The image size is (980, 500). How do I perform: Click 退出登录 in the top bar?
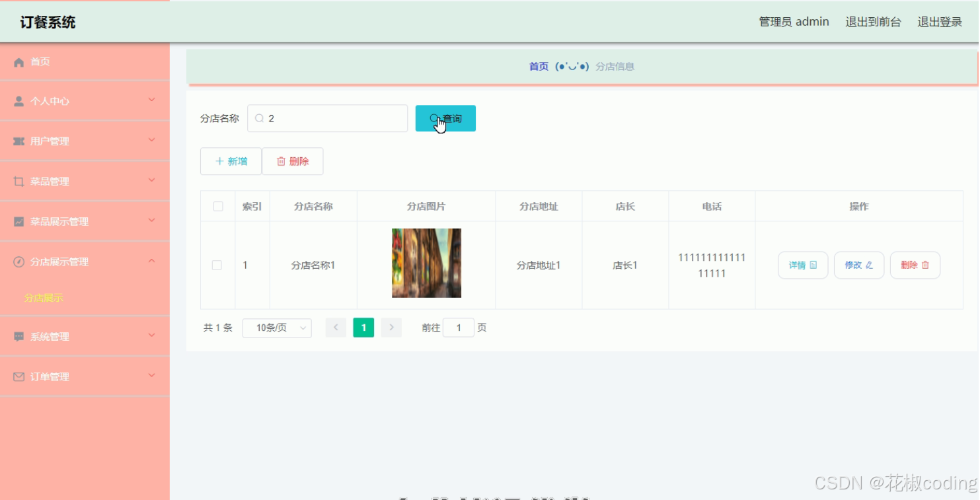939,21
